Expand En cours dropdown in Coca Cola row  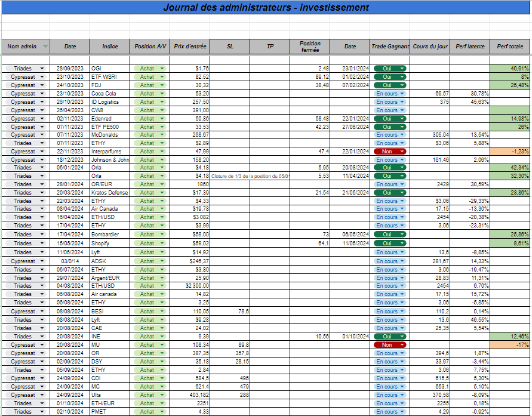click(x=390, y=94)
